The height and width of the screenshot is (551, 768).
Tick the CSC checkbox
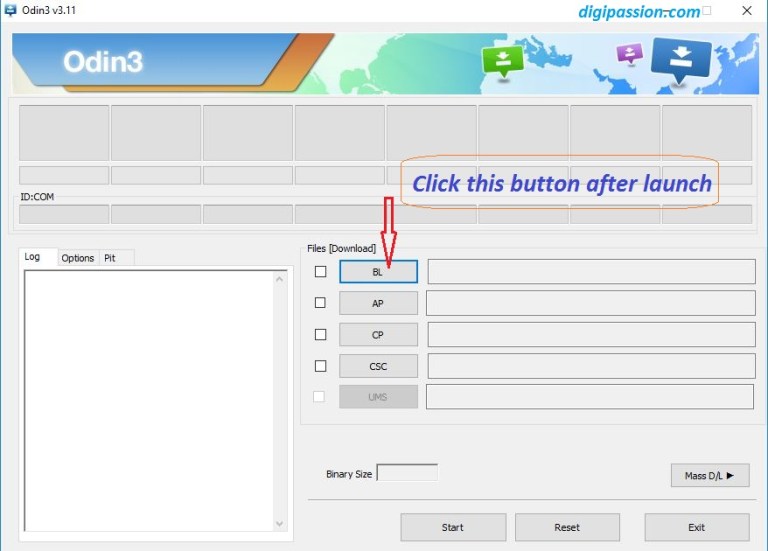coord(320,366)
